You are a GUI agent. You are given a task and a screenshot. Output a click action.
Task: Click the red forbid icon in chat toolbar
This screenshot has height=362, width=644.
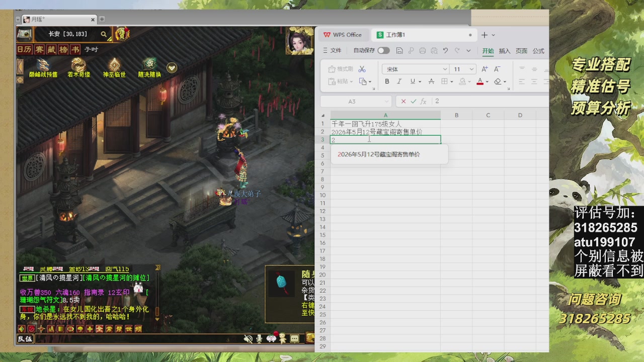pos(31,329)
